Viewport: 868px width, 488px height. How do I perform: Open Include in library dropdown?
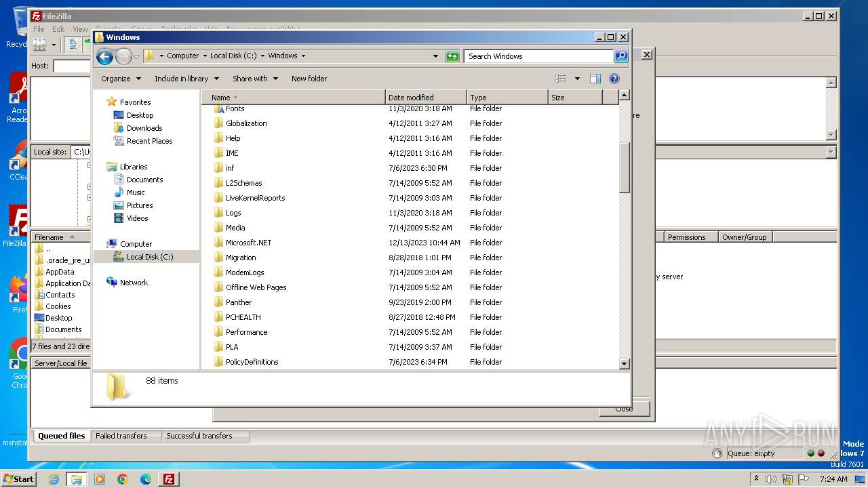186,79
